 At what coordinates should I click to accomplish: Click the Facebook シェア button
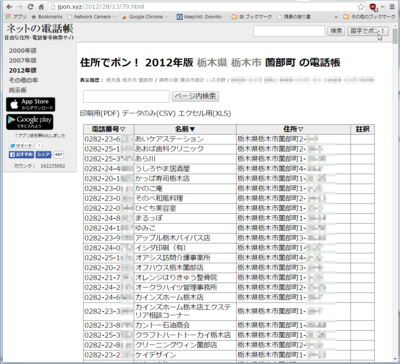pyautogui.click(x=43, y=155)
